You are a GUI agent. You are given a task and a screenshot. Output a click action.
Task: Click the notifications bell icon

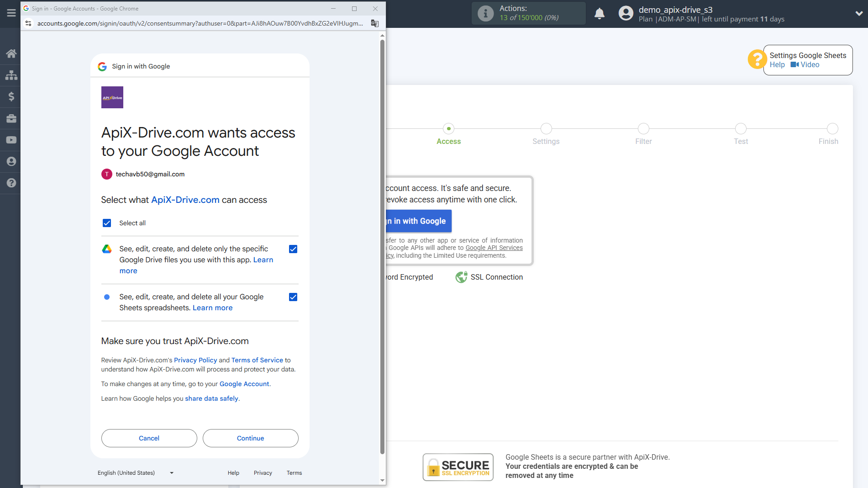[x=600, y=13]
